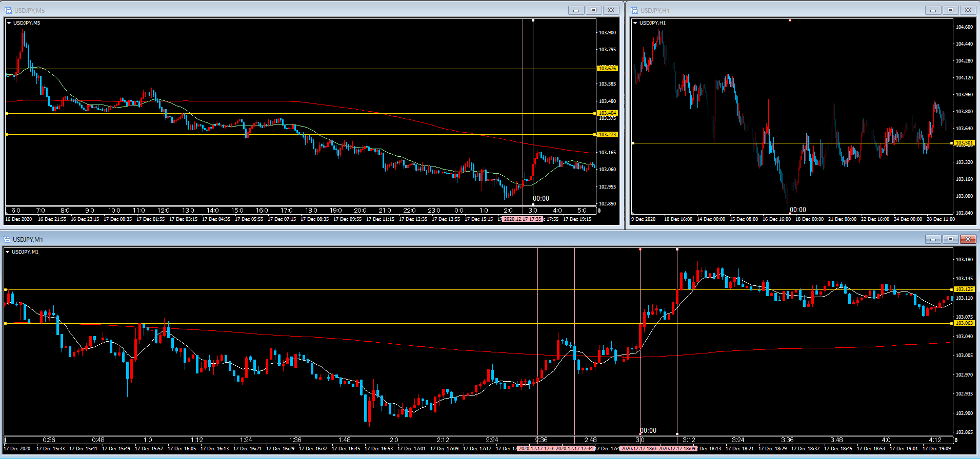Maximize the USDJPY,M5 chart window

(x=593, y=10)
